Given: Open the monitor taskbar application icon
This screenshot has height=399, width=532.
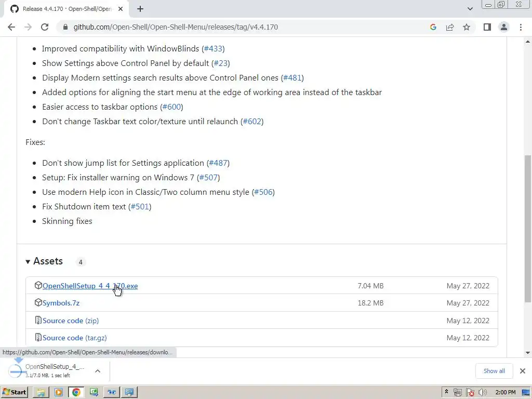Looking at the screenshot, I should pyautogui.click(x=129, y=392).
